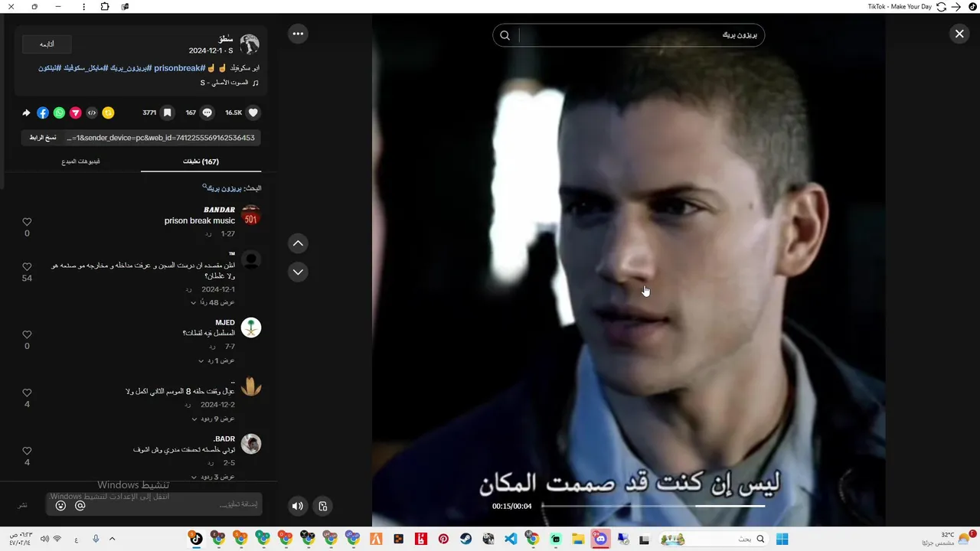Share video to WhatsApp
This screenshot has width=980, height=551.
[x=59, y=112]
